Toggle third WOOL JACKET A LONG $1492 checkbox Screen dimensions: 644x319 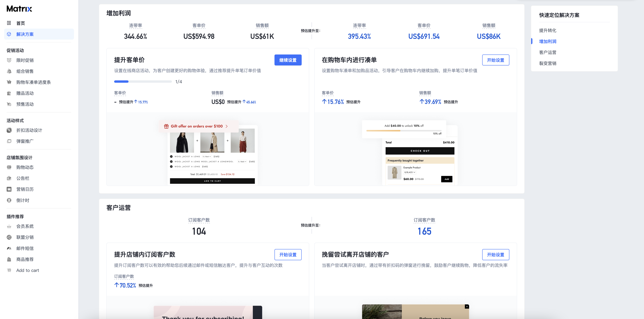[171, 167]
